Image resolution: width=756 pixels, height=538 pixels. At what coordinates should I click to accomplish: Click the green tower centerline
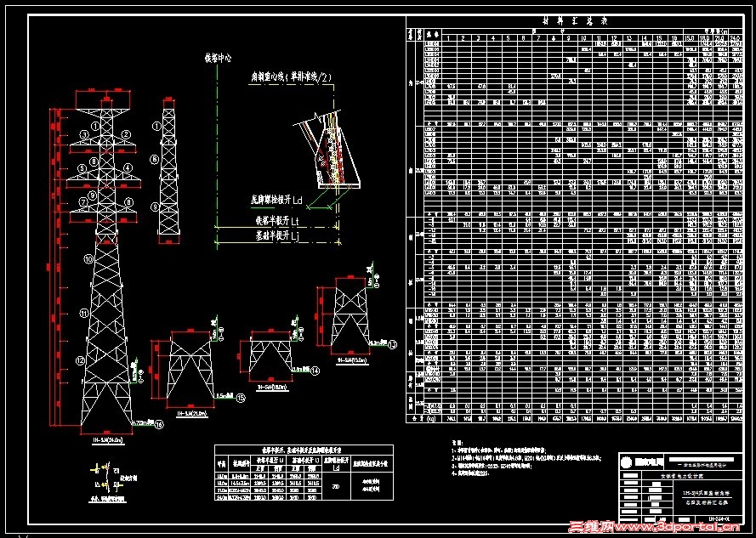[x=218, y=156]
